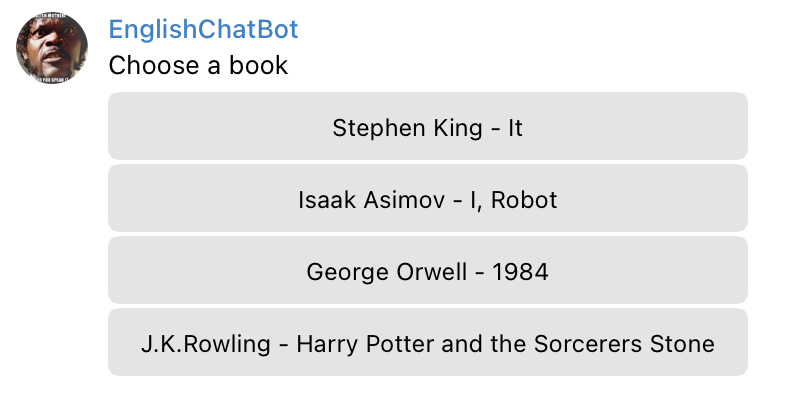The image size is (788, 398).
Task: View the avatar next to 'Choose a book'
Action: click(52, 48)
